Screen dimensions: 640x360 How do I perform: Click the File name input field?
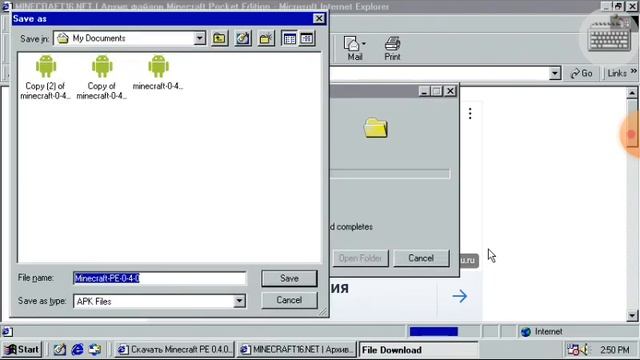tap(160, 278)
